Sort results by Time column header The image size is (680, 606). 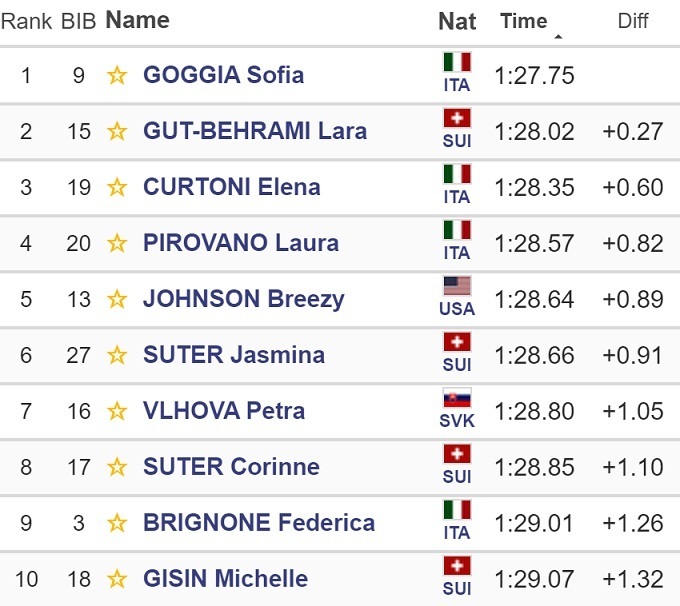point(523,21)
